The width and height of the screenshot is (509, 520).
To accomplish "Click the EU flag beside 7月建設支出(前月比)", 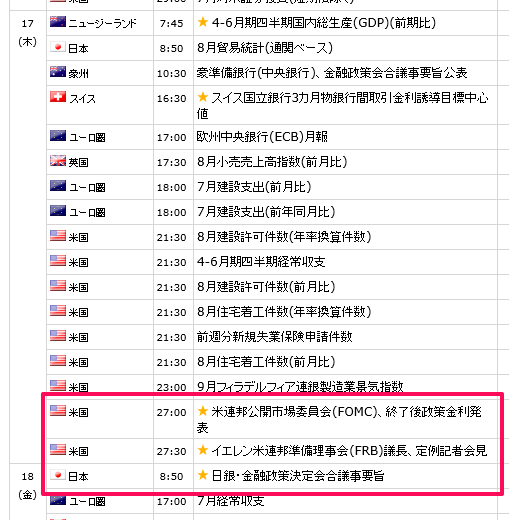I will click(58, 186).
